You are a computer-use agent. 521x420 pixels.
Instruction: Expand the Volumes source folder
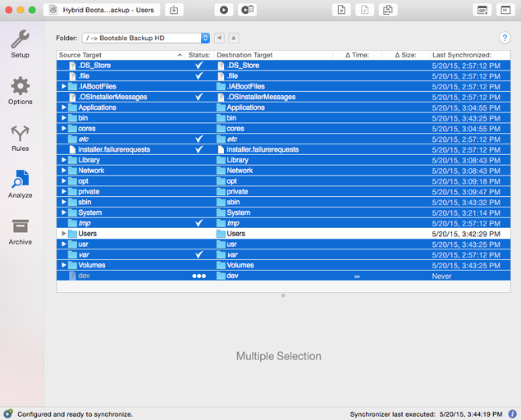coord(64,265)
